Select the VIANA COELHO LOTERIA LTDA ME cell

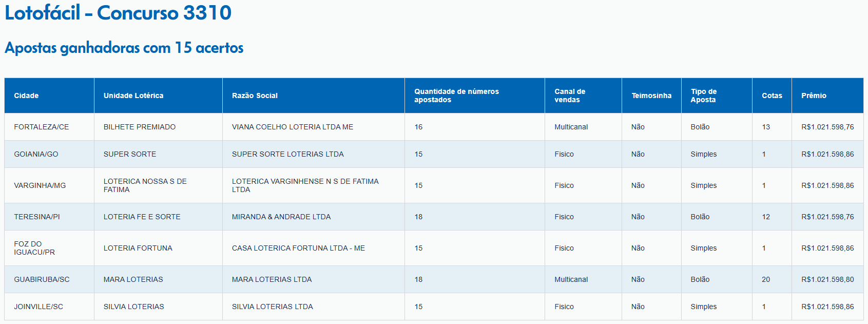pos(314,127)
